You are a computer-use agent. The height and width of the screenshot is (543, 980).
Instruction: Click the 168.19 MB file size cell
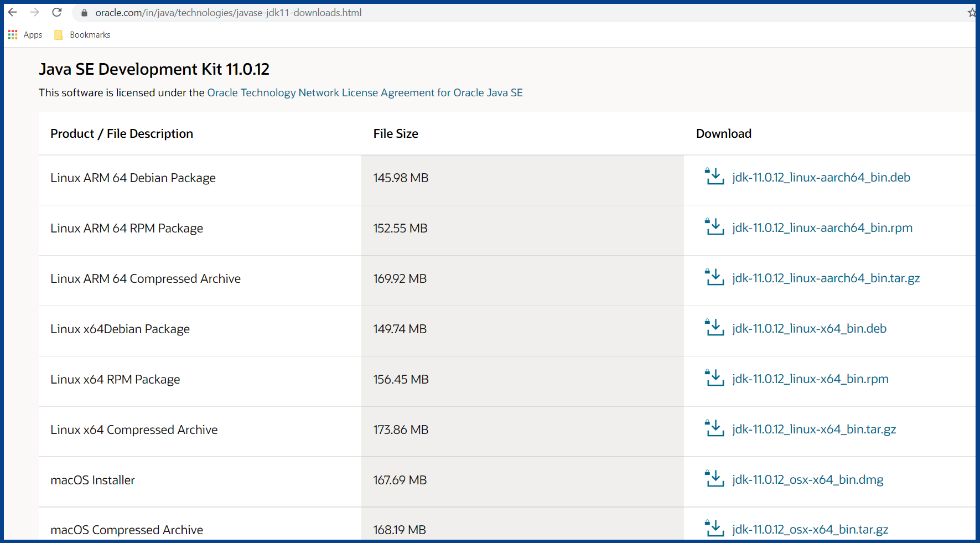[x=522, y=524]
